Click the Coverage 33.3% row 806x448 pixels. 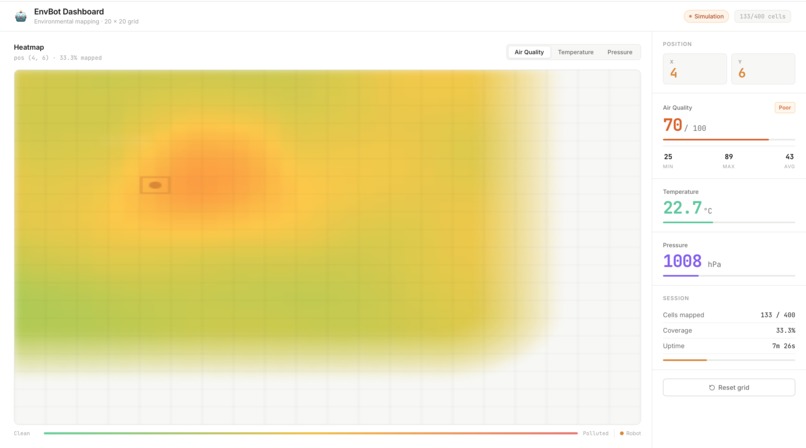click(728, 330)
